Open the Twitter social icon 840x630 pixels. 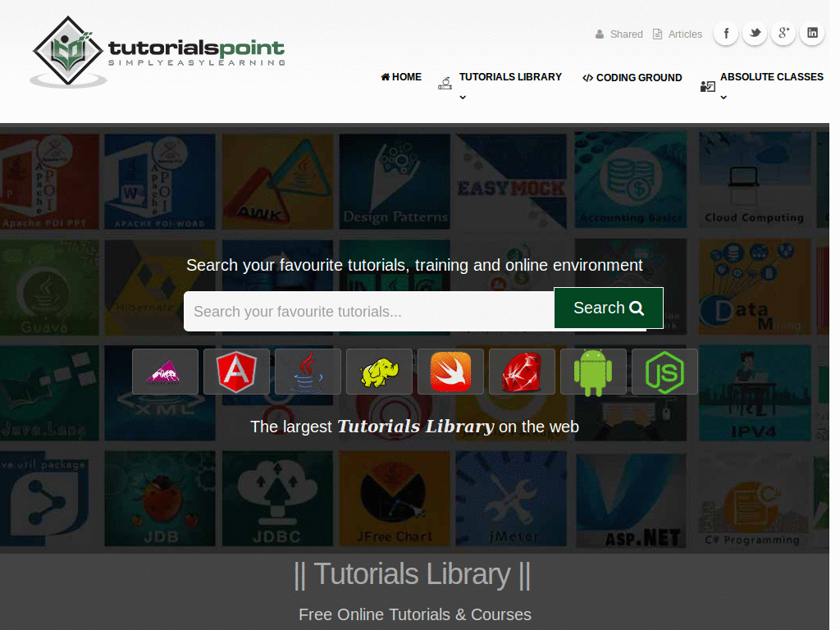754,33
